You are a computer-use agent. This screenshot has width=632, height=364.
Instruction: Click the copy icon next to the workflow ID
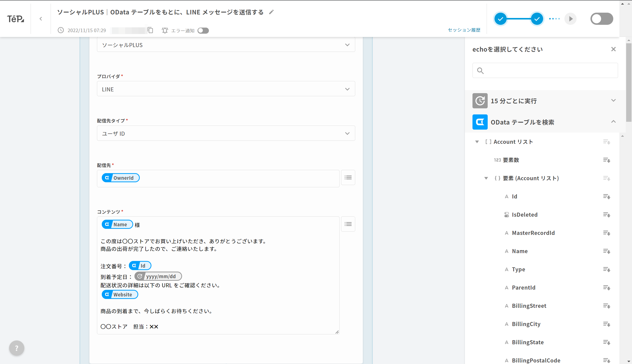tap(150, 30)
